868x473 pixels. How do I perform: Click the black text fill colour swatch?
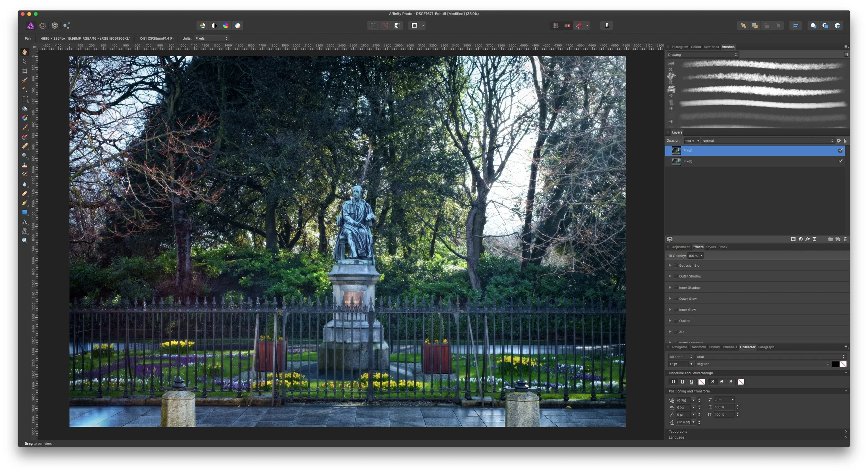(x=835, y=364)
